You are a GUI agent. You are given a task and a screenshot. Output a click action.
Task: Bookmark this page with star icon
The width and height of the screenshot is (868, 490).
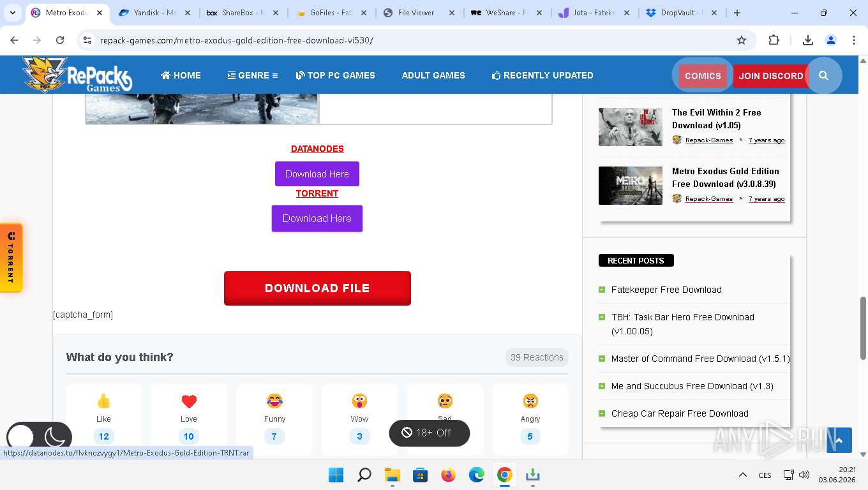(742, 40)
